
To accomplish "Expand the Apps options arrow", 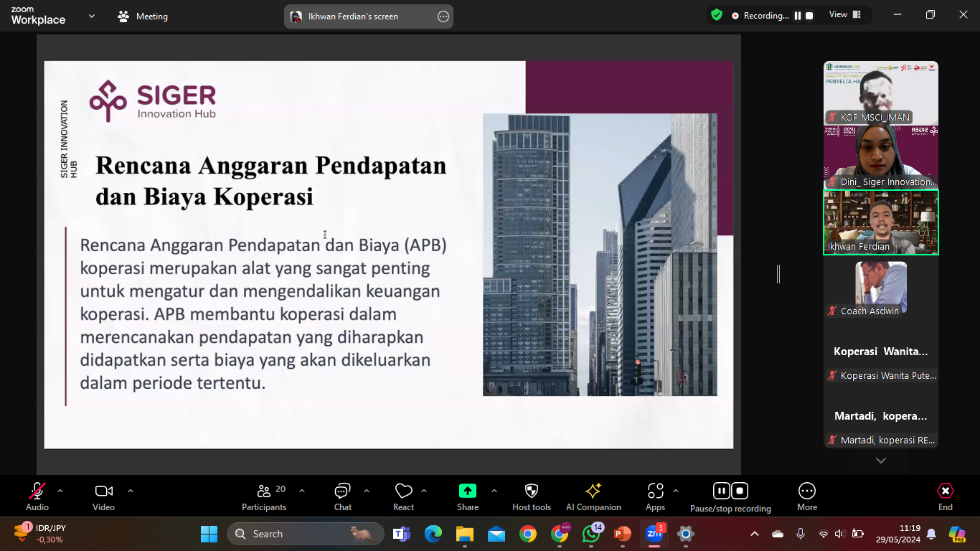I will tap(676, 491).
